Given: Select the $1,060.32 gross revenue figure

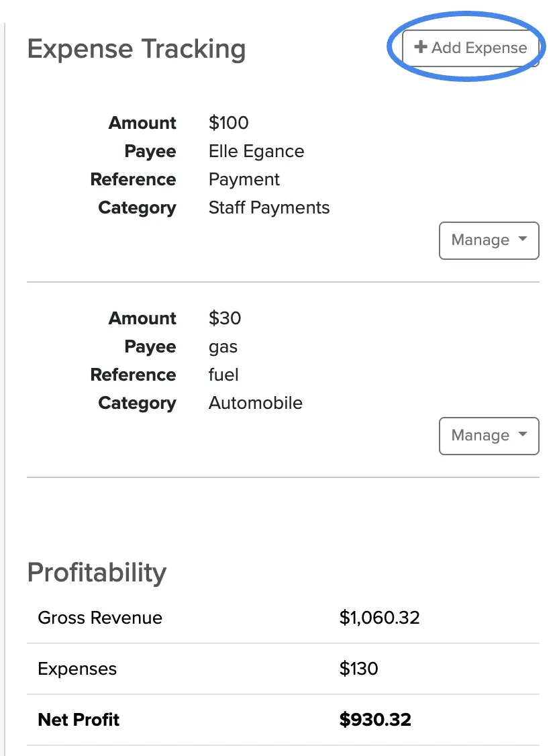Looking at the screenshot, I should tap(380, 618).
